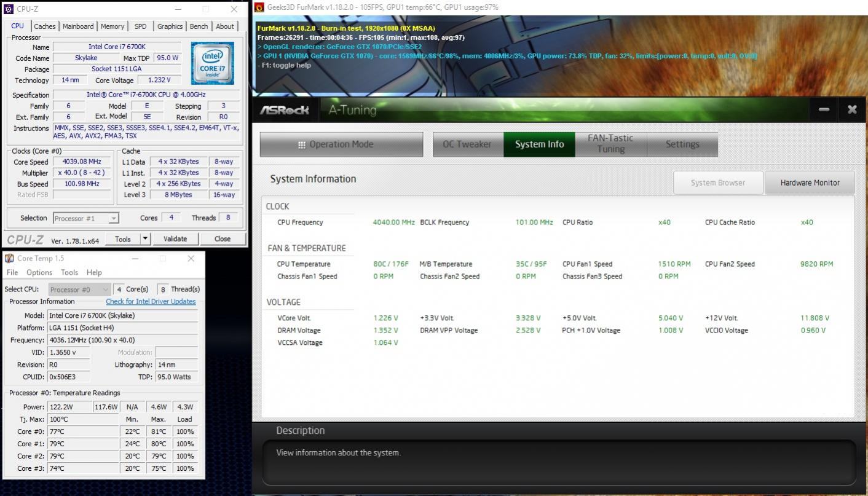
Task: Click the Core #0 temperature 77°C in Core Temp
Action: coord(83,431)
